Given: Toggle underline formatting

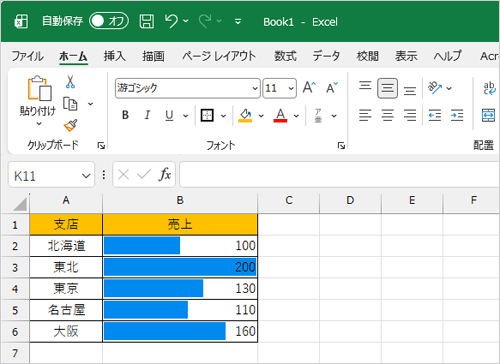Looking at the screenshot, I should click(169, 115).
